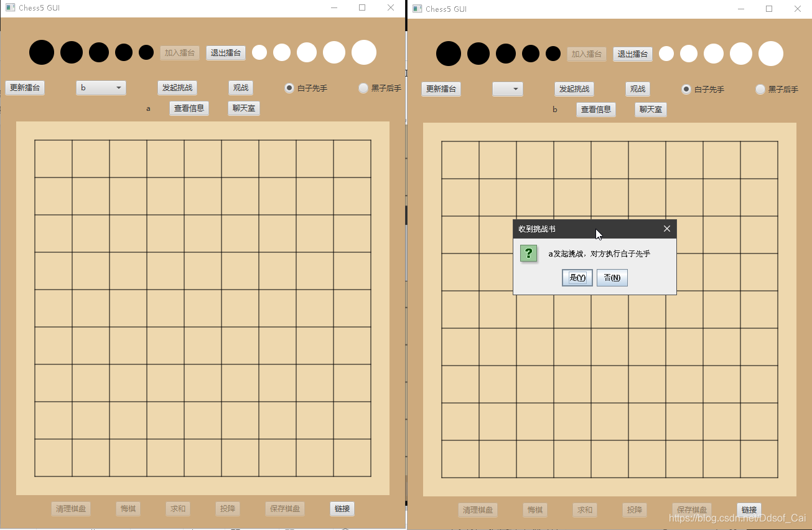Click 悔棋 in left window
Screen dimensions: 812x530
point(128,509)
